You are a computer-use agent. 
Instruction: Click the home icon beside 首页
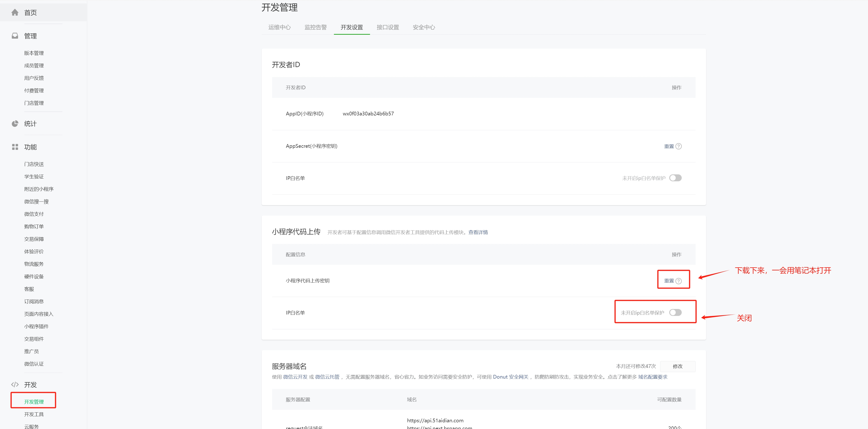(15, 12)
